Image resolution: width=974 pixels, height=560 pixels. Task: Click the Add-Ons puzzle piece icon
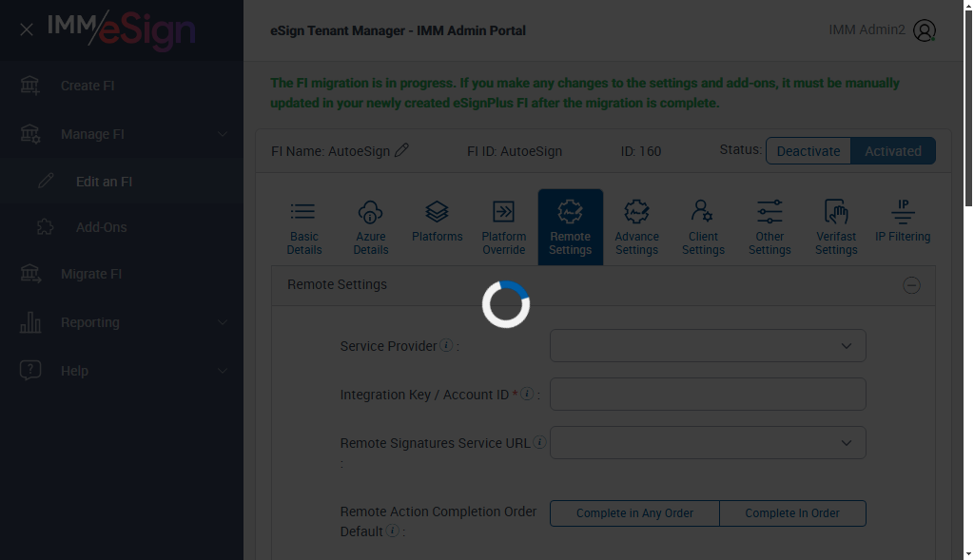click(x=46, y=226)
